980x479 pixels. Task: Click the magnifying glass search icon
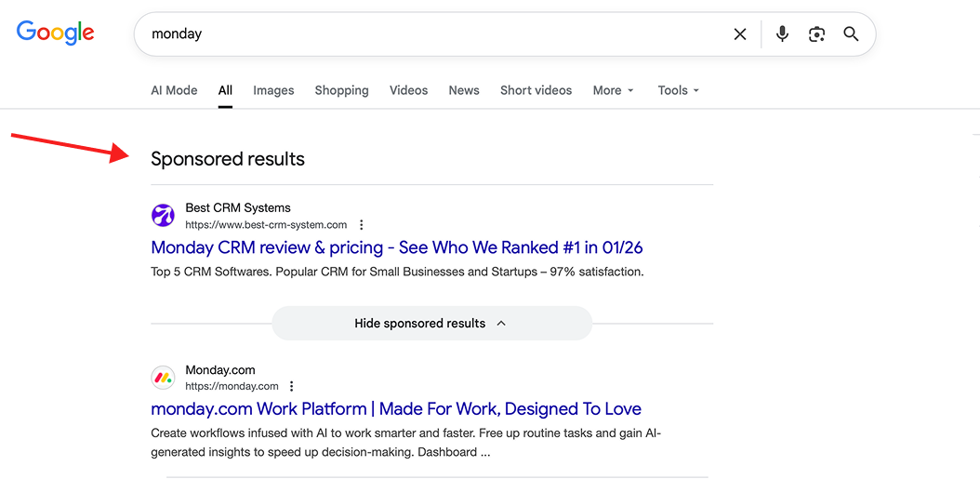pos(851,33)
